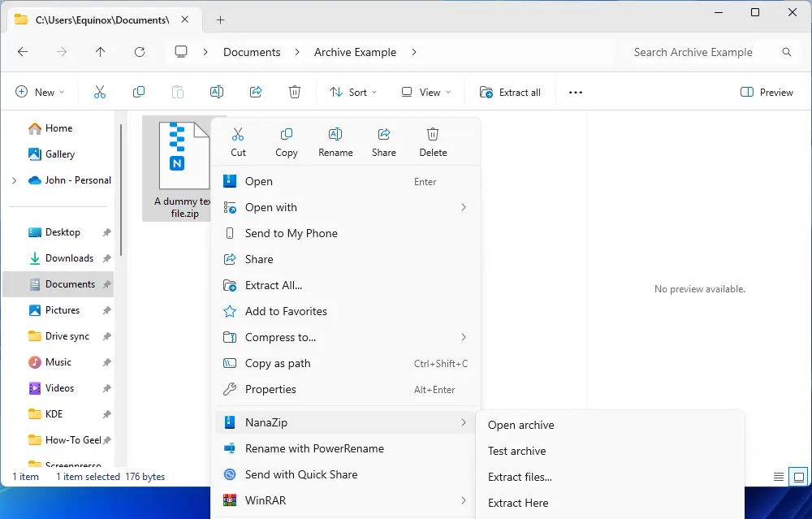
Task: Go up one folder level
Action: click(x=101, y=52)
